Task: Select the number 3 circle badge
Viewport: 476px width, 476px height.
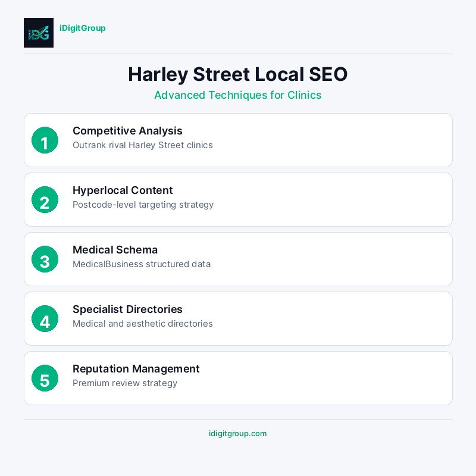Action: pos(45,259)
